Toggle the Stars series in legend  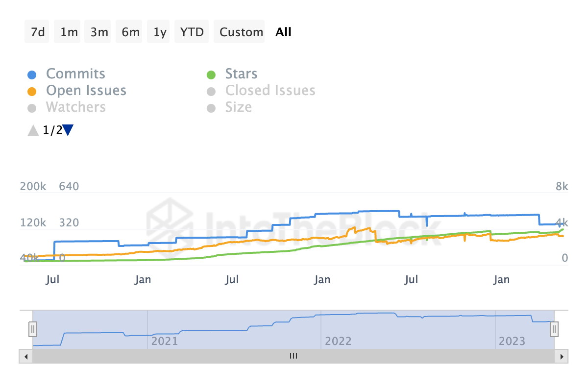(241, 74)
